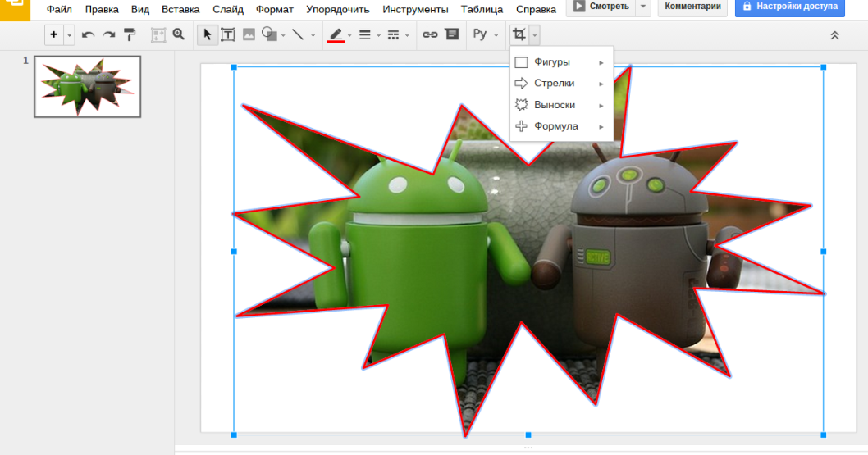Open the Смотреть presentation options dropdown
Viewport: 868px width, 455px height.
click(642, 7)
